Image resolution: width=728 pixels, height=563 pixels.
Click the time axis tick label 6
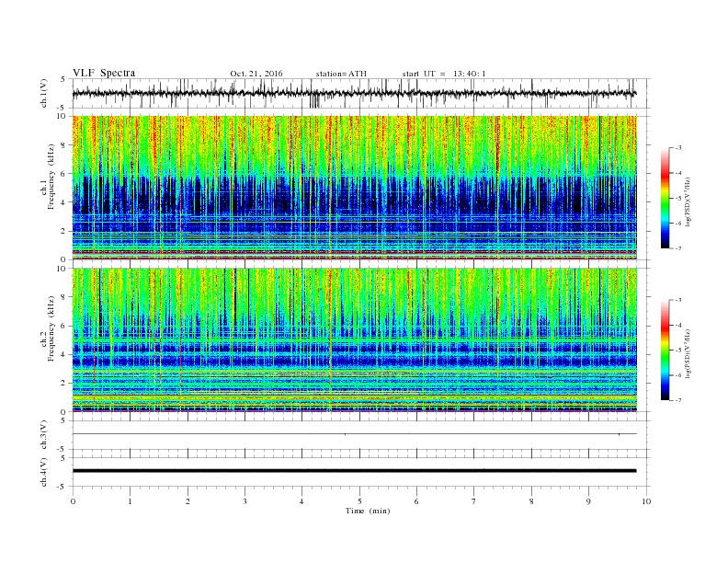click(x=417, y=501)
